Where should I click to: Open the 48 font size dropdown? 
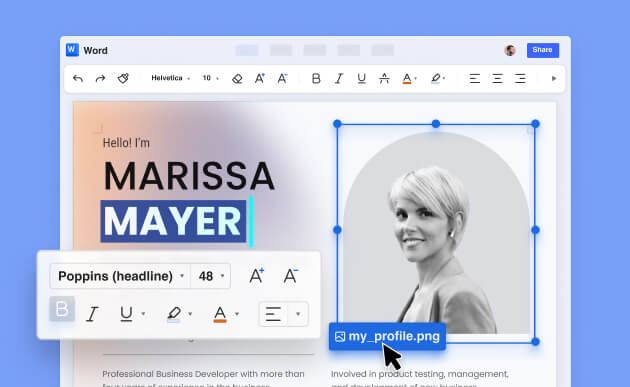[x=211, y=276]
